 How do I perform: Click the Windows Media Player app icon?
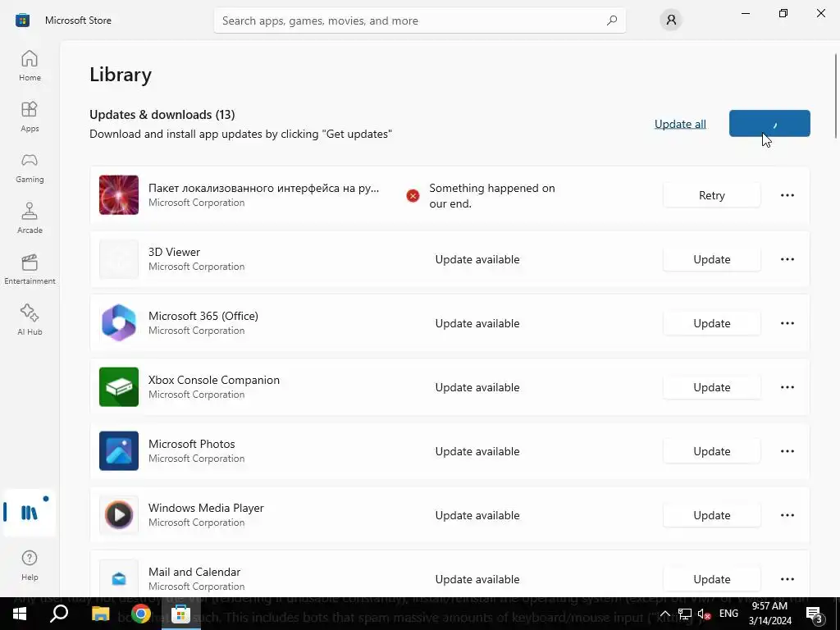tap(119, 515)
